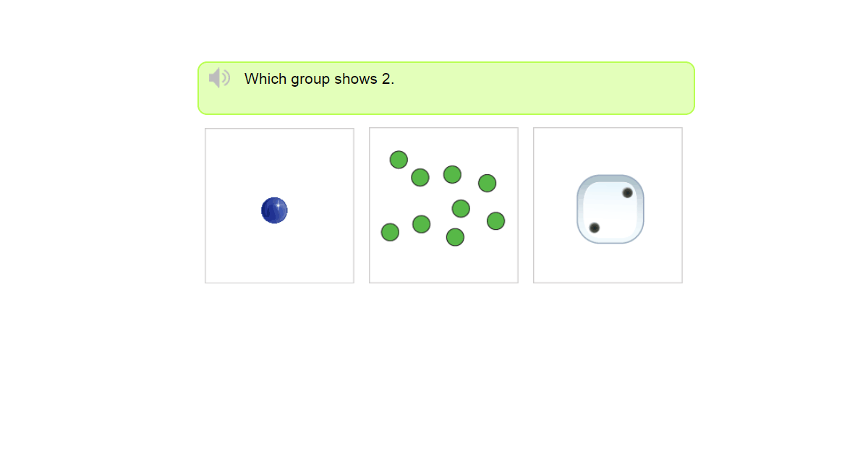The image size is (868, 454).
Task: Click the bottommost green circle
Action: point(455,237)
